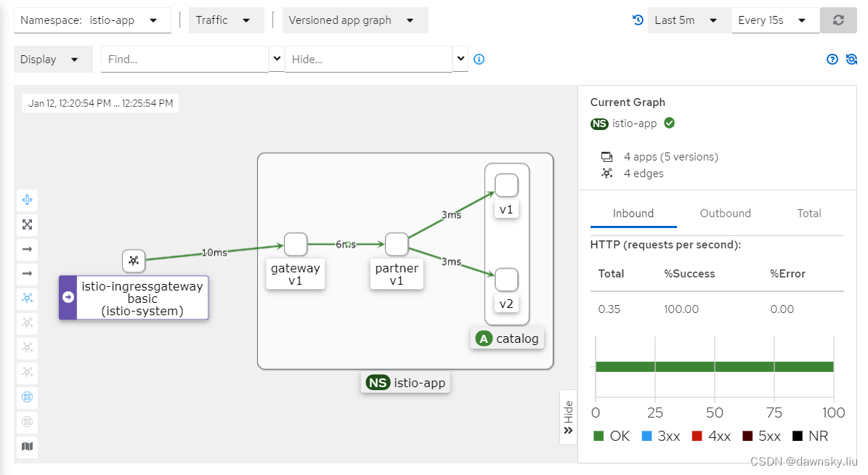Open the Versioned app graph dropdown
The height and width of the screenshot is (475, 868).
[x=354, y=20]
